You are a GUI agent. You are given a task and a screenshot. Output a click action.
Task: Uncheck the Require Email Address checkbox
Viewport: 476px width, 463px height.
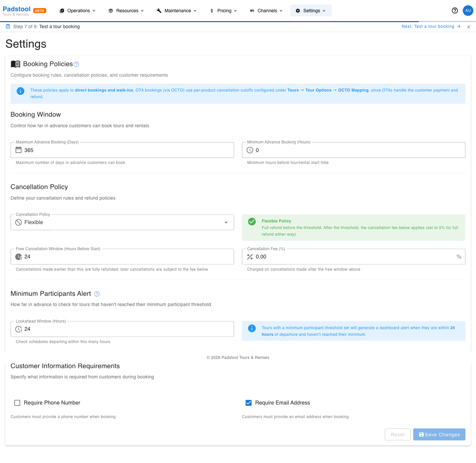[x=249, y=403]
